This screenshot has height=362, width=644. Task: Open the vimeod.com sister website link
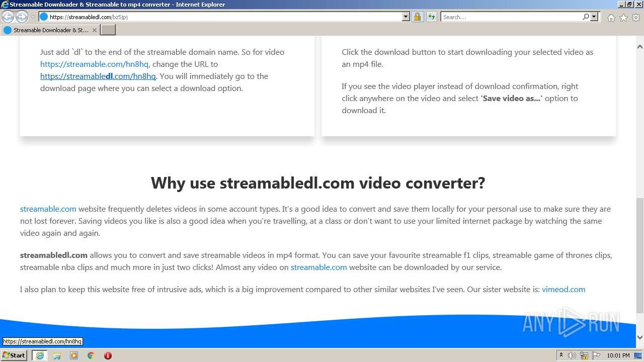(x=563, y=289)
